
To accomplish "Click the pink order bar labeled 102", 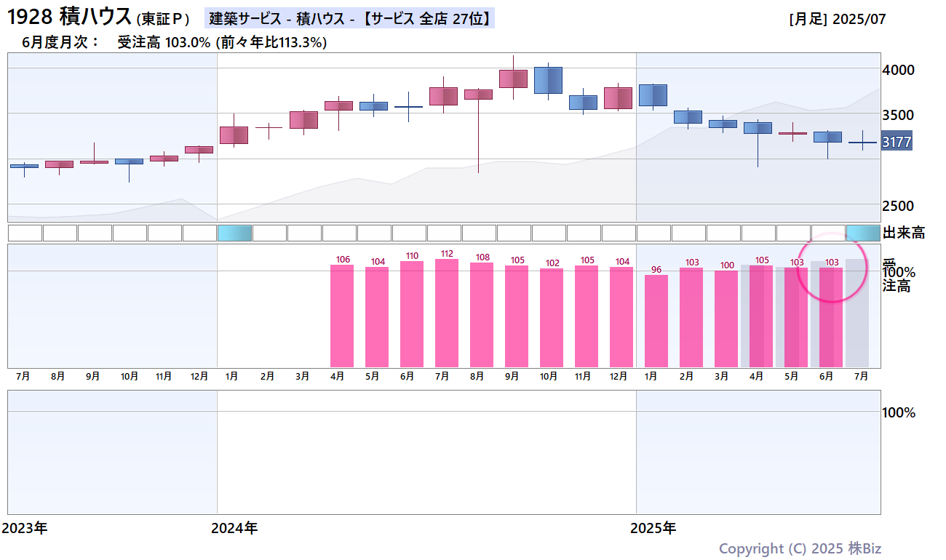I will pos(552,318).
